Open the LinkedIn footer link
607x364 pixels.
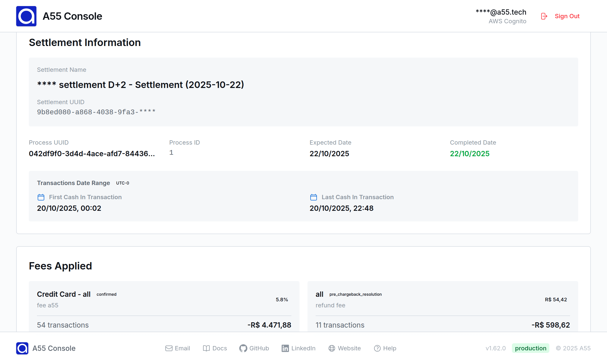click(303, 348)
